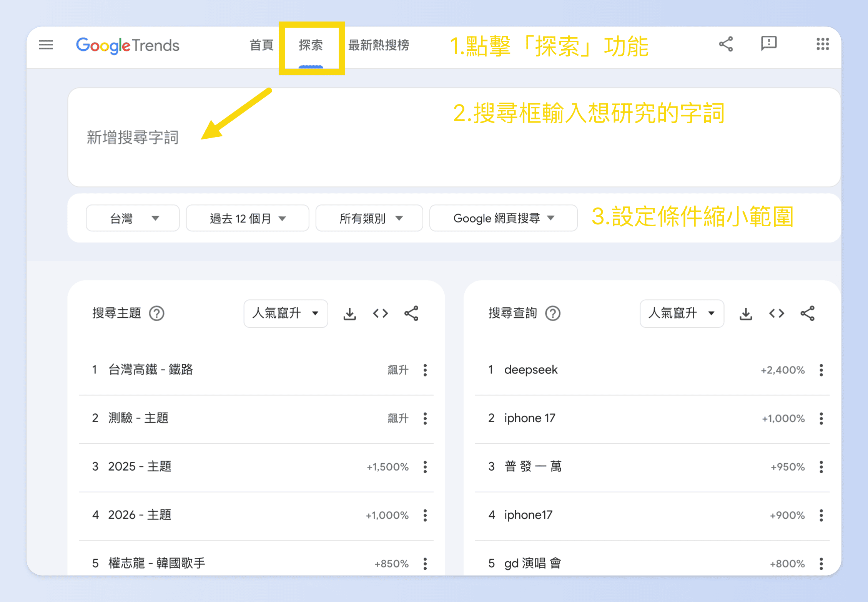The image size is (868, 602).
Task: Open the 過去 12 個月 time range dropdown
Action: tap(247, 218)
